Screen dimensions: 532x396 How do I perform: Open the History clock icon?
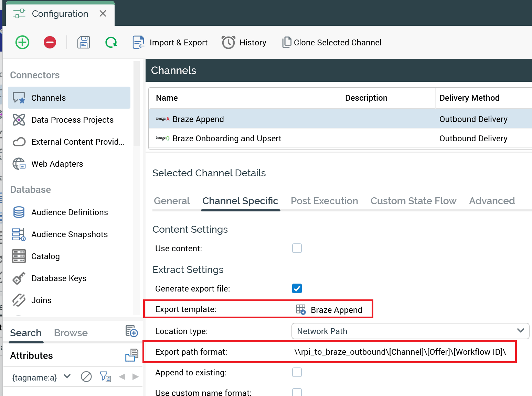pyautogui.click(x=228, y=42)
